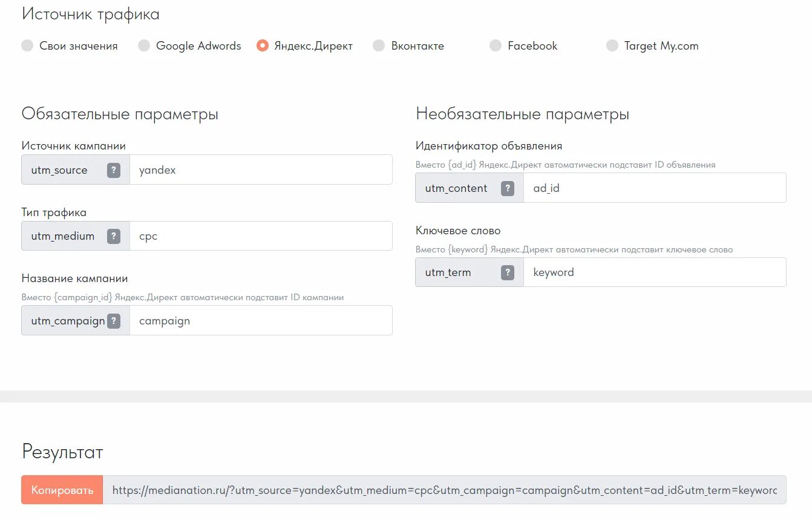Click the generated result URL field
The image size is (812, 520).
tap(445, 490)
